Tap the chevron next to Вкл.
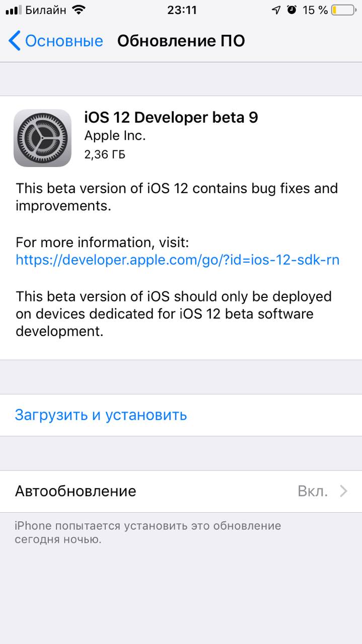Viewport: 362px width, 644px height. (344, 491)
